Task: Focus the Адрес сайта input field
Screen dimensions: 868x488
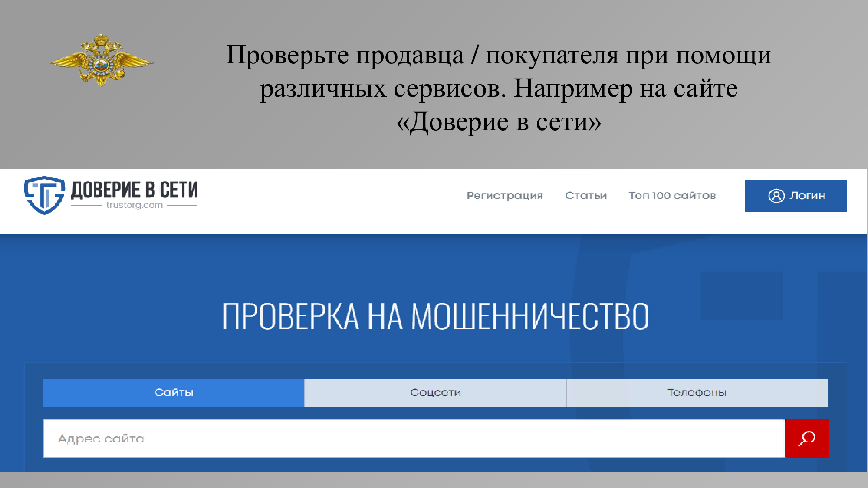Action: coord(414,439)
